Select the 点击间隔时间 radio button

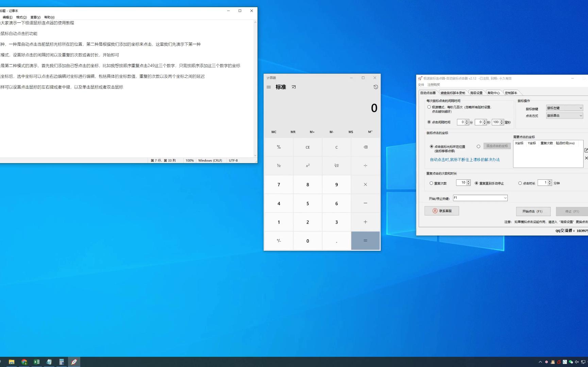pos(429,122)
